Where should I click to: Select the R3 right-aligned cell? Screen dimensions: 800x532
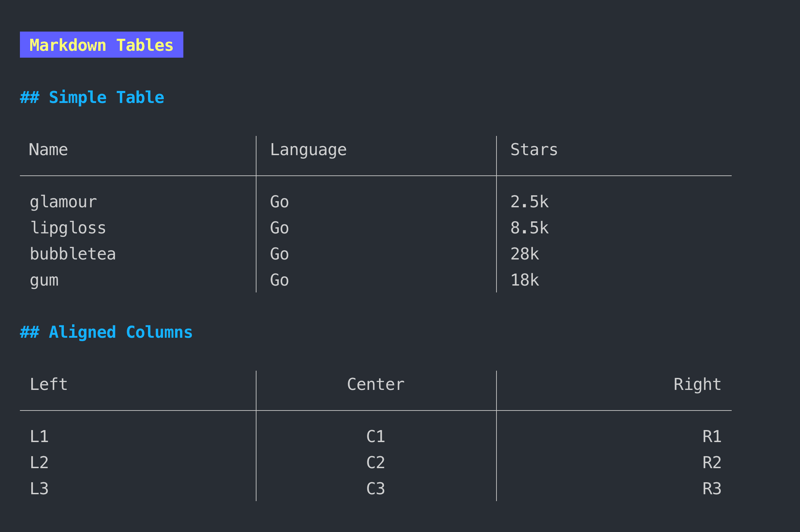tap(712, 489)
